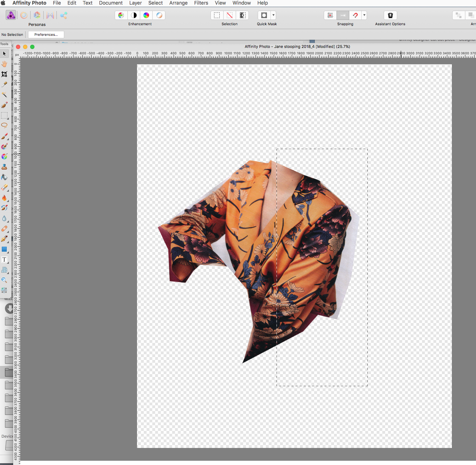Open the Assistant Options
Viewport: 476px width, 465px height.
click(390, 15)
